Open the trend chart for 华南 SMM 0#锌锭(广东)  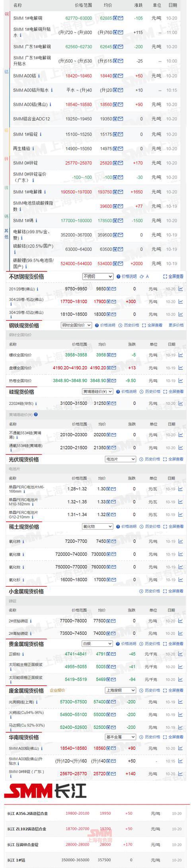pyautogui.click(x=180, y=774)
